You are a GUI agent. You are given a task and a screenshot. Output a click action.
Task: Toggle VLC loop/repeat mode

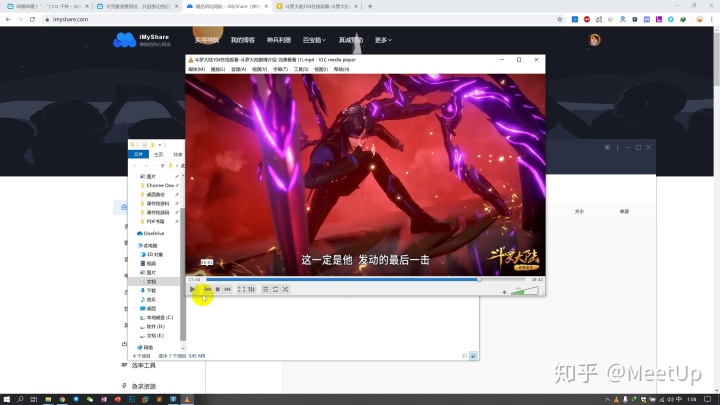coord(276,289)
